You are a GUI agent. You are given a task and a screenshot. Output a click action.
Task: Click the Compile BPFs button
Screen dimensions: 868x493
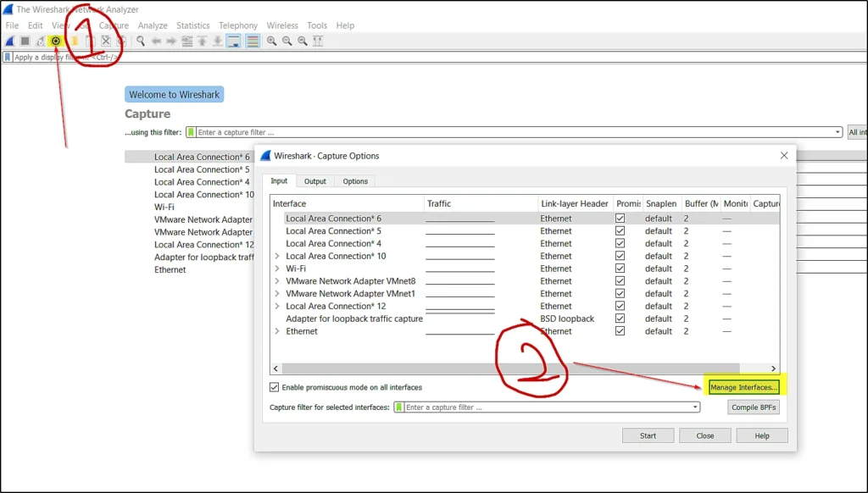click(754, 407)
